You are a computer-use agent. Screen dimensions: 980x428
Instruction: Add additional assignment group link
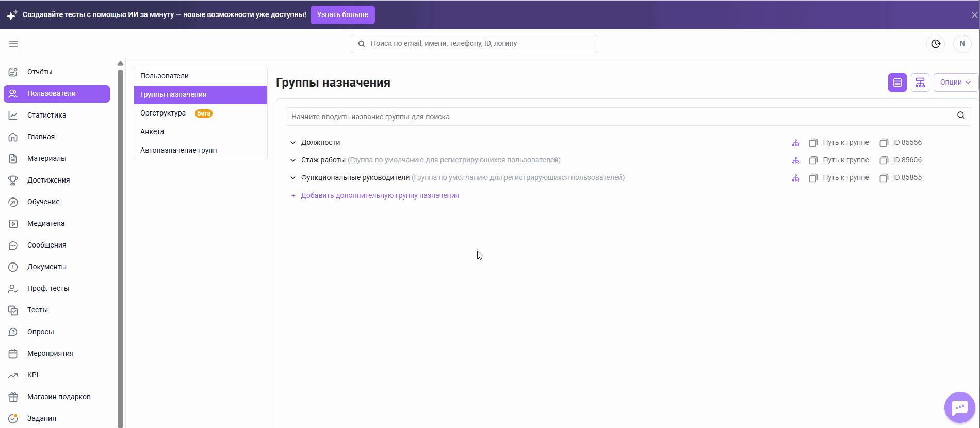375,195
